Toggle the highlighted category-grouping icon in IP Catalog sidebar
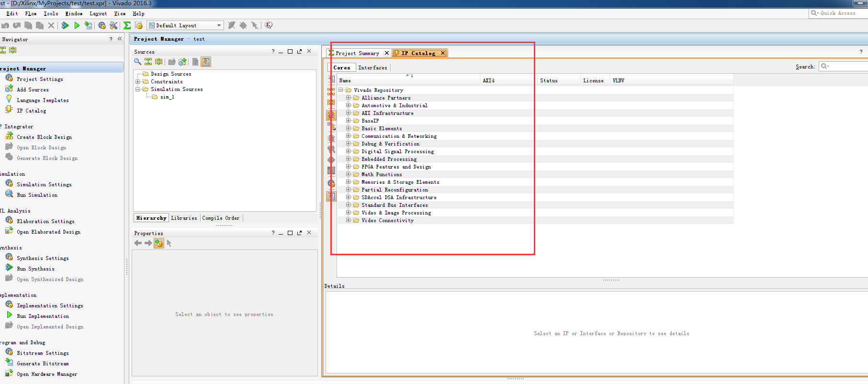Screen dimensions: 868x384 [331, 115]
